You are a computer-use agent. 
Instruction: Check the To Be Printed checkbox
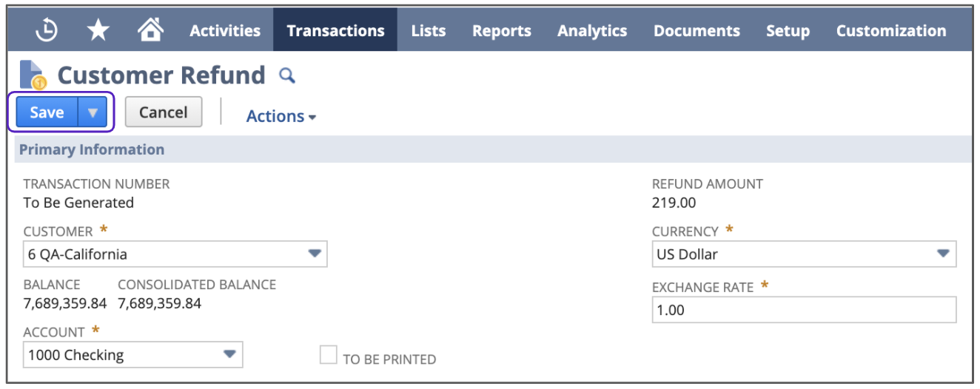click(328, 356)
